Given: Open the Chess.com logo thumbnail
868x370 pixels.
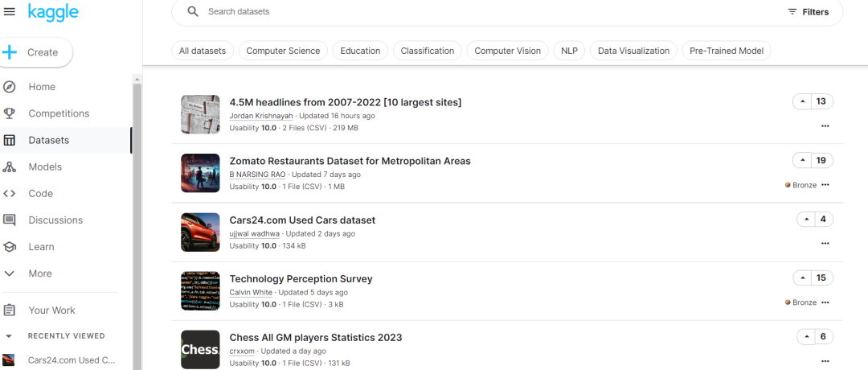Looking at the screenshot, I should 200,350.
